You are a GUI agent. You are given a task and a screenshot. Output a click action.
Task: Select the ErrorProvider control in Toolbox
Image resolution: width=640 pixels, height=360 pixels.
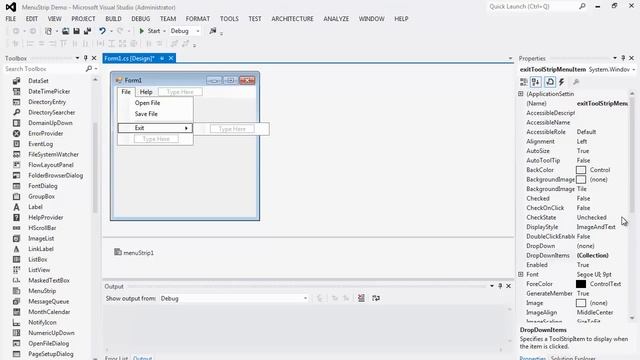point(46,133)
